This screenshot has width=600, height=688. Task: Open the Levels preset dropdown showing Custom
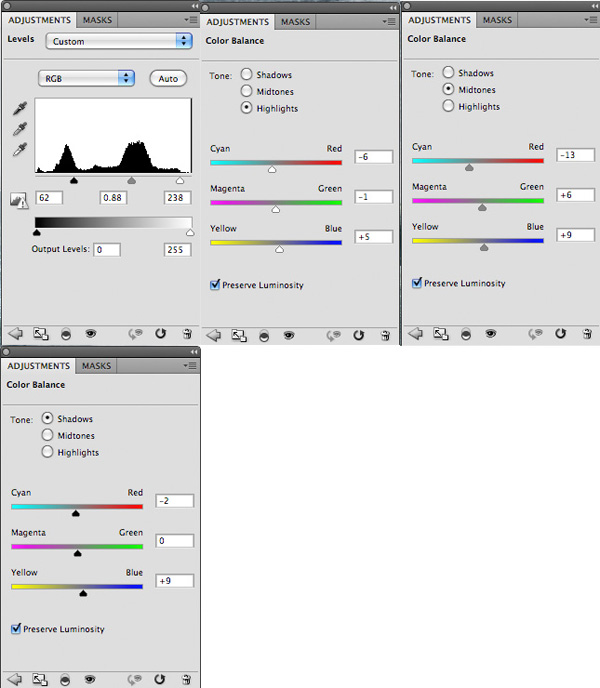119,41
